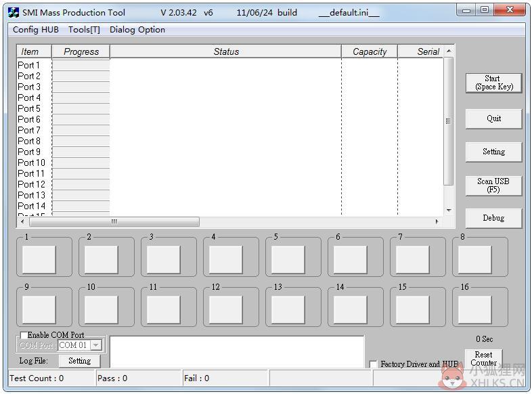532x394 pixels.
Task: Open the Setting button on the right panel
Action: coord(493,152)
